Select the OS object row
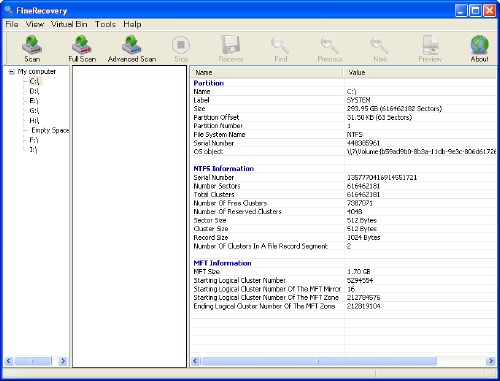The image size is (500, 381). click(343, 151)
